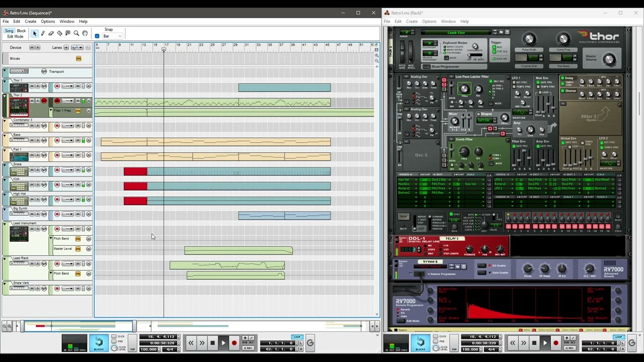Enable record on the Kick track lane
Image resolution: width=644 pixels, height=362 pixels.
[57, 185]
